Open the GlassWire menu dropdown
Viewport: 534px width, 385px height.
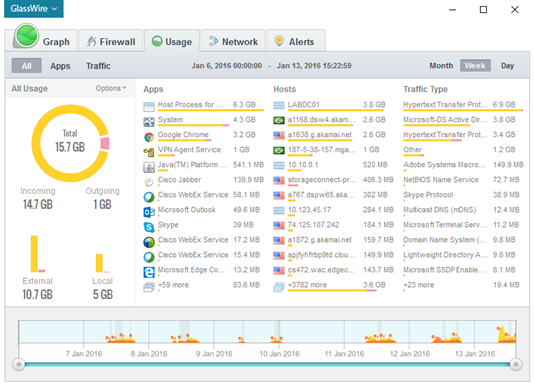point(34,9)
